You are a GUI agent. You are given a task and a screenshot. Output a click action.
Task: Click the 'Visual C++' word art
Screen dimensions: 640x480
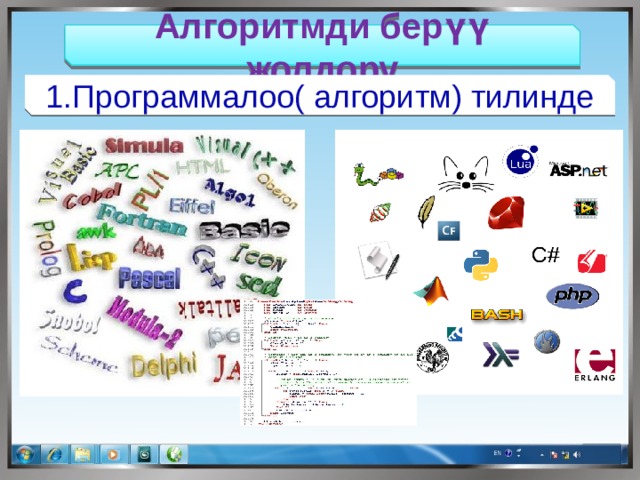(x=245, y=154)
